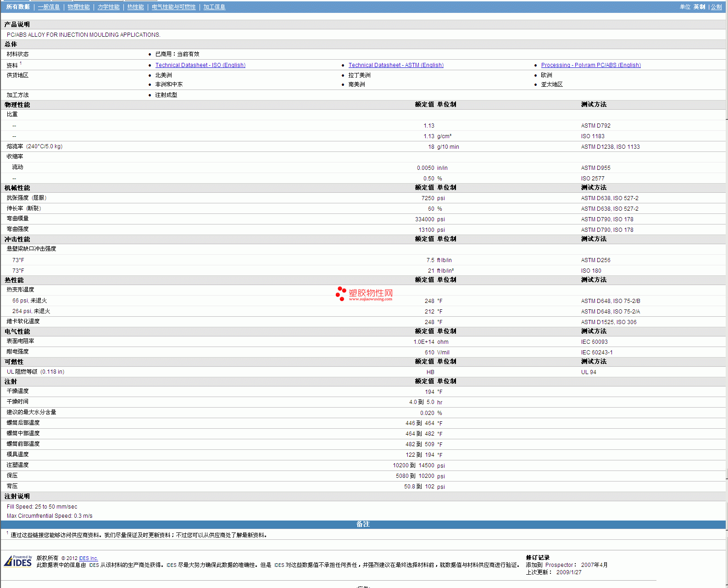
Task: Click the 产品说明 section header
Action: 17,24
